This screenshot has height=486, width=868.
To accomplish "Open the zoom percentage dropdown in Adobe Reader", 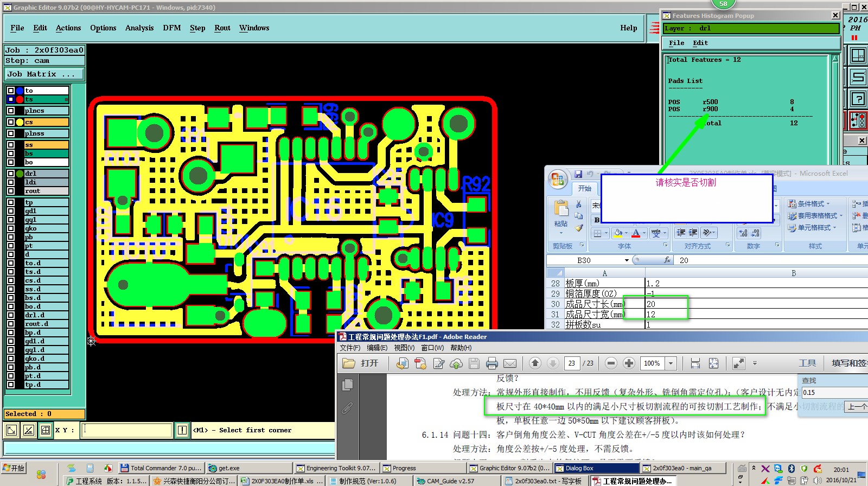I will pos(671,363).
